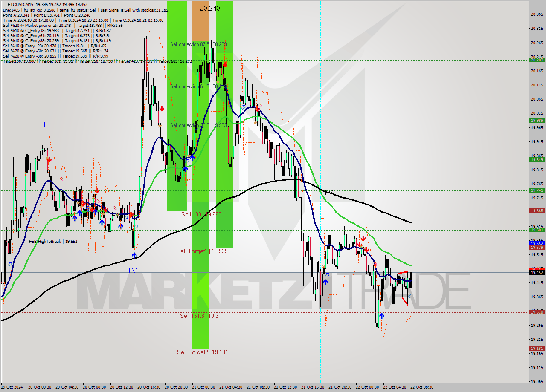Screen dimensions: 546x392
Task: Click the '22 Oct 00:30' time label
Action: click(x=367, y=387)
